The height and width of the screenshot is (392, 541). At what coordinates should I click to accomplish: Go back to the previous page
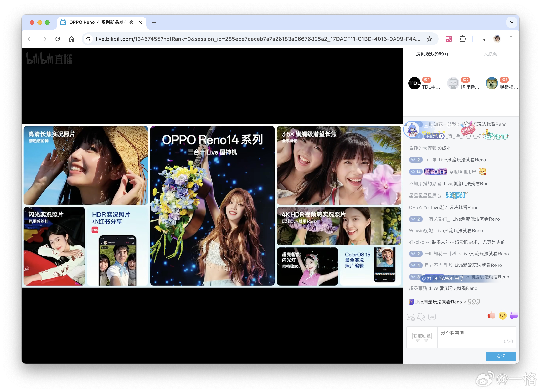click(30, 39)
